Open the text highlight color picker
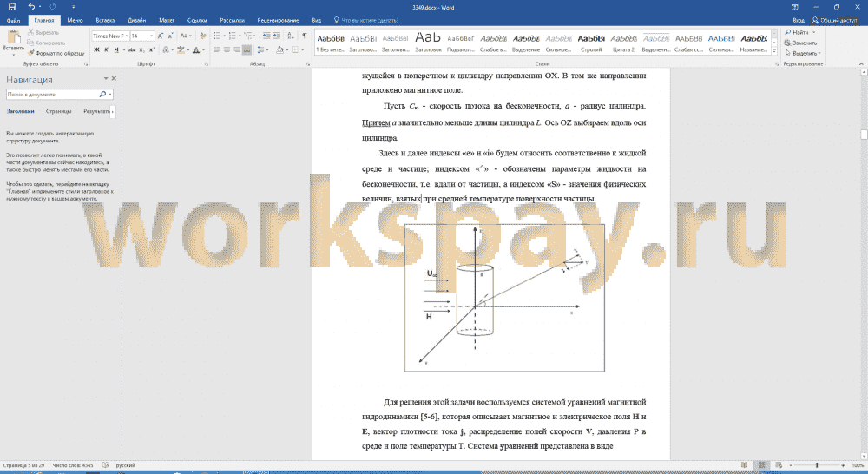Screen dimensions: 868x474 (x=187, y=49)
